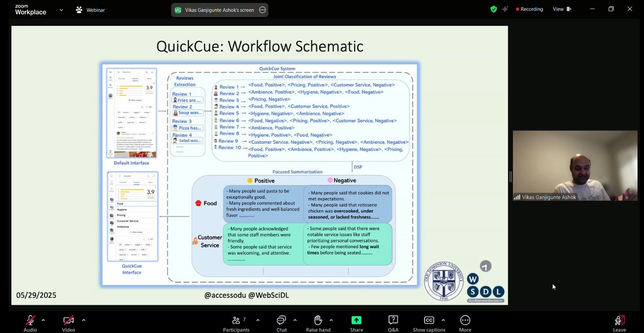The image size is (644, 333).
Task: Unmute the microphone via Audio icon
Action: 30,320
